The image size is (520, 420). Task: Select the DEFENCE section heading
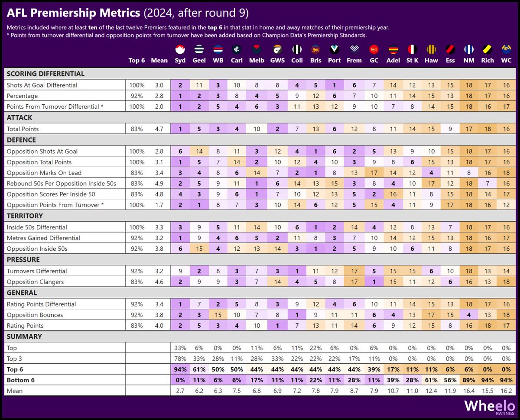[21, 140]
